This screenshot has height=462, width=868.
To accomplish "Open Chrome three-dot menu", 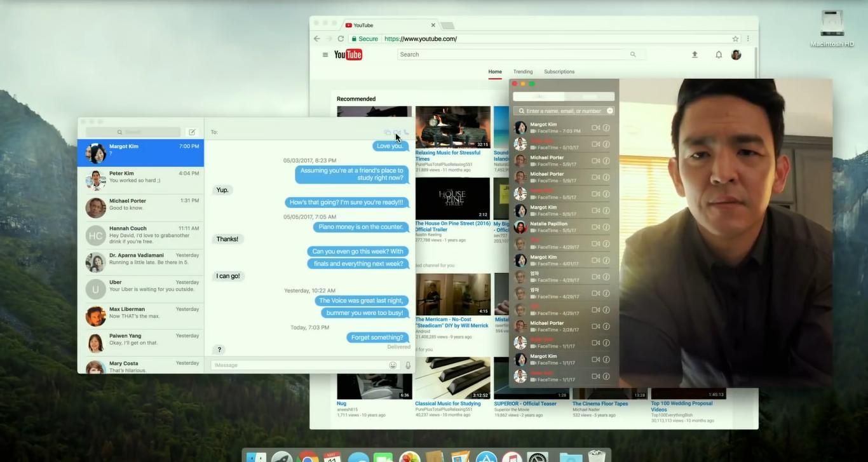I will click(748, 39).
